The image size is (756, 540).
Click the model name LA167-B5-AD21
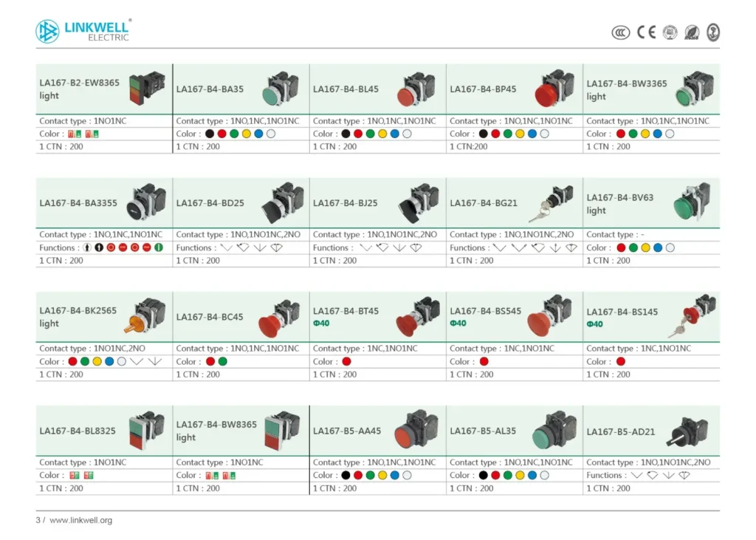tap(620, 432)
